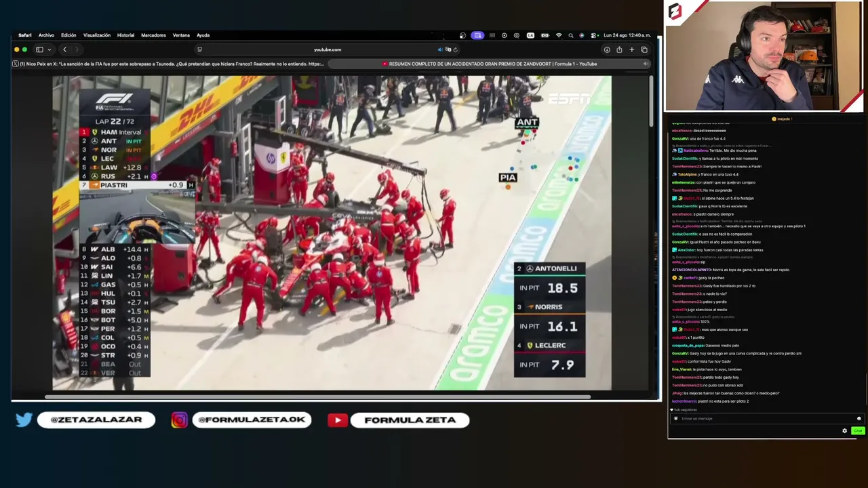Click the menu bar date and time
Screen dimensions: 868x488
[627, 35]
